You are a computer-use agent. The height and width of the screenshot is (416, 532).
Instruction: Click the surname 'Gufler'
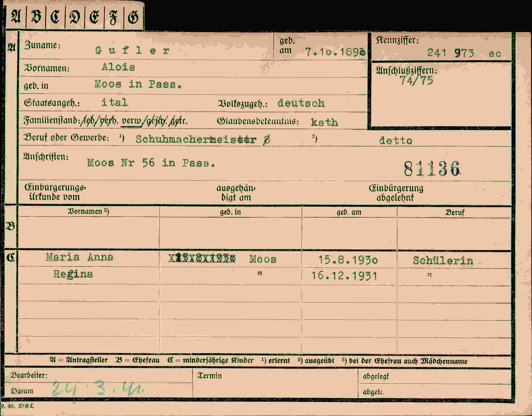132,51
